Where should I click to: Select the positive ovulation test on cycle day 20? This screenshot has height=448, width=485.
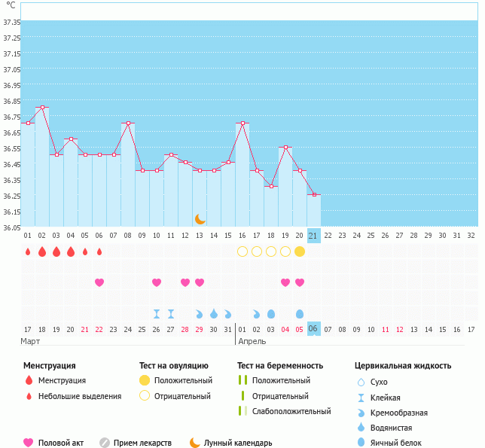pyautogui.click(x=300, y=251)
